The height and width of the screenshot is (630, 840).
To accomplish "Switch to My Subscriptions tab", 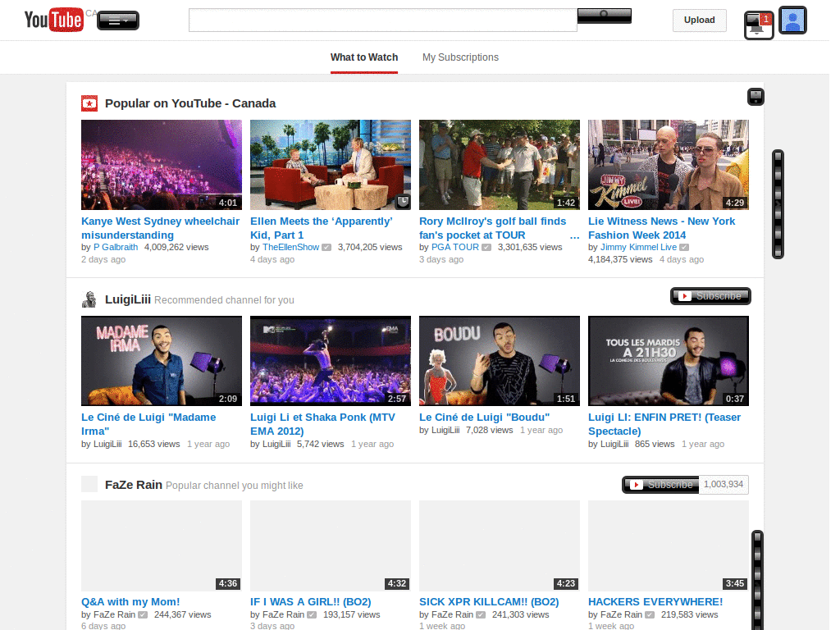I will tap(460, 57).
